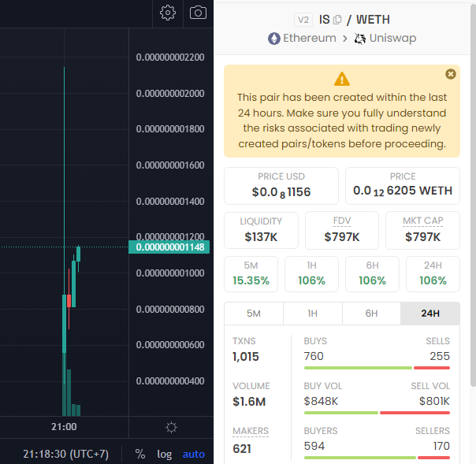Click the SELLS count 255
This screenshot has height=464, width=476.
tap(440, 356)
